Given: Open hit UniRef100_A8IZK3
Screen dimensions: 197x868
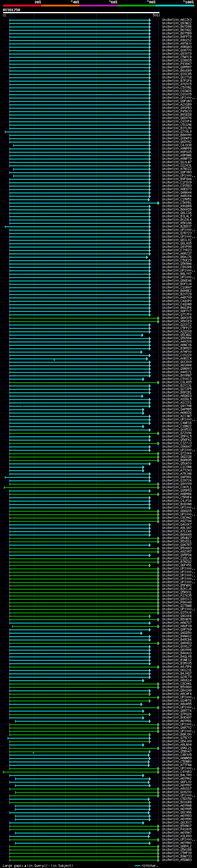Looking at the screenshot, I should coord(177,20).
